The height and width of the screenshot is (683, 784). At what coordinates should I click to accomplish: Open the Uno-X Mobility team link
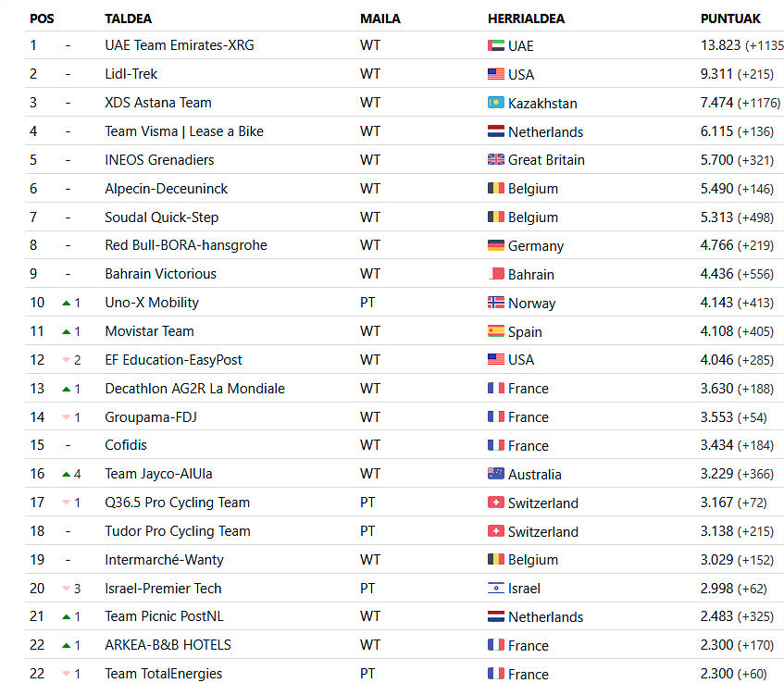(152, 303)
